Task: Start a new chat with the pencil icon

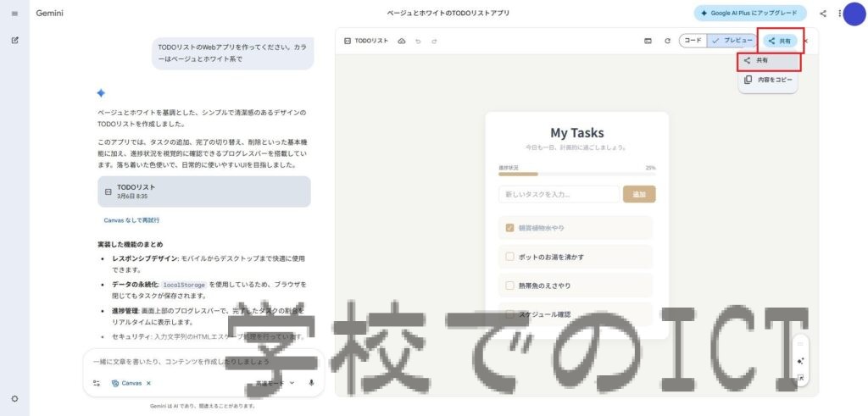Action: tap(14, 41)
